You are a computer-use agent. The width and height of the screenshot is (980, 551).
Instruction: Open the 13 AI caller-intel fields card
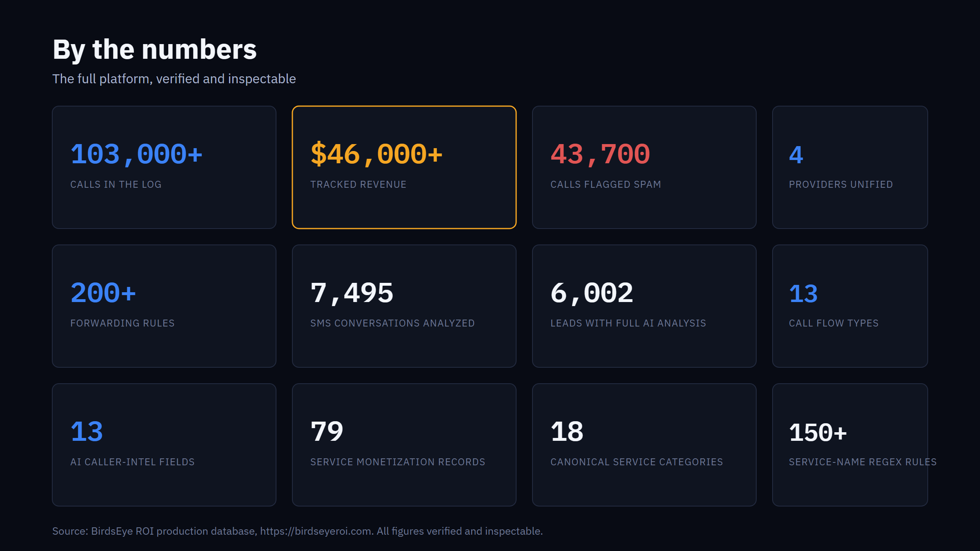(164, 445)
